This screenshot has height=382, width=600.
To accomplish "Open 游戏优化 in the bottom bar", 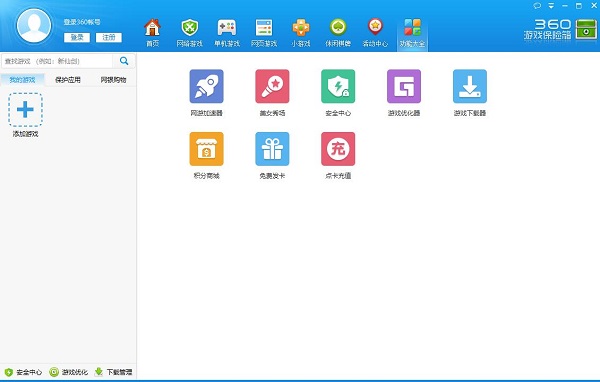I will tap(69, 372).
